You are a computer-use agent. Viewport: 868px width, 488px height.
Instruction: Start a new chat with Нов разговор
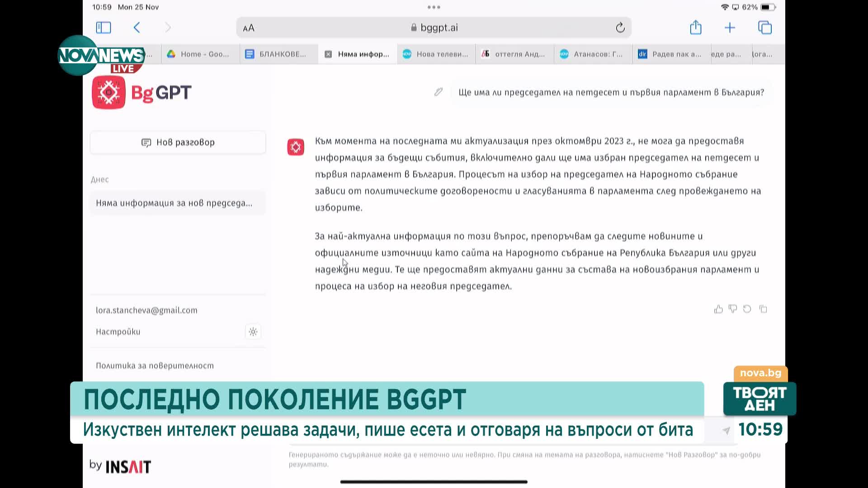pos(178,142)
